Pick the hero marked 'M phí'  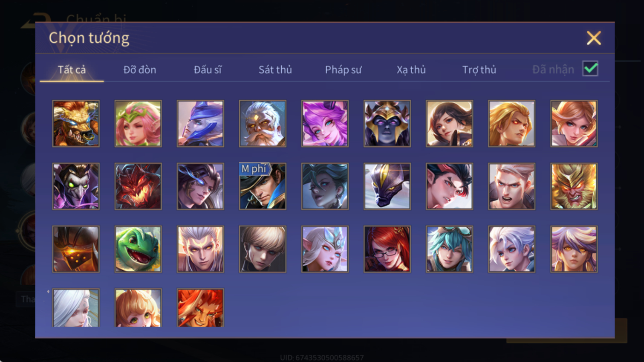(263, 186)
